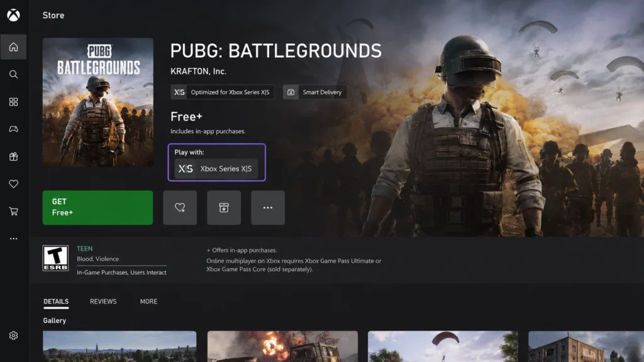Open the settings gear icon
Screen dimensions: 644x362
pyautogui.click(x=14, y=336)
